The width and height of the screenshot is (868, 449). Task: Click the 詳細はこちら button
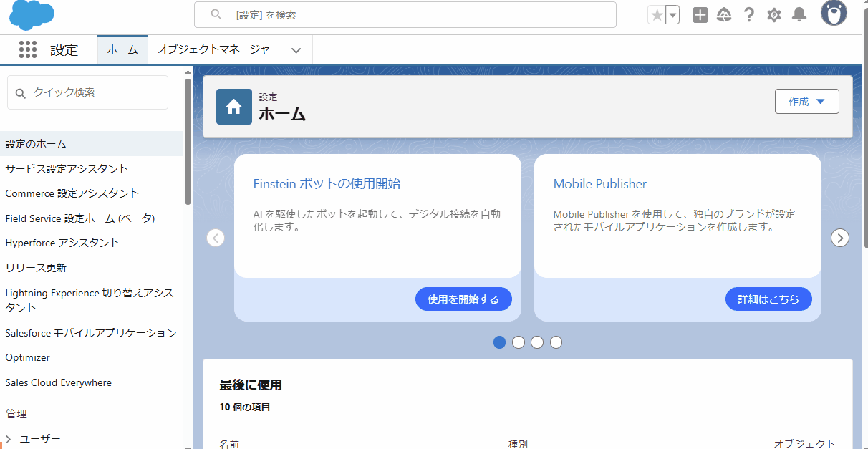[768, 299]
